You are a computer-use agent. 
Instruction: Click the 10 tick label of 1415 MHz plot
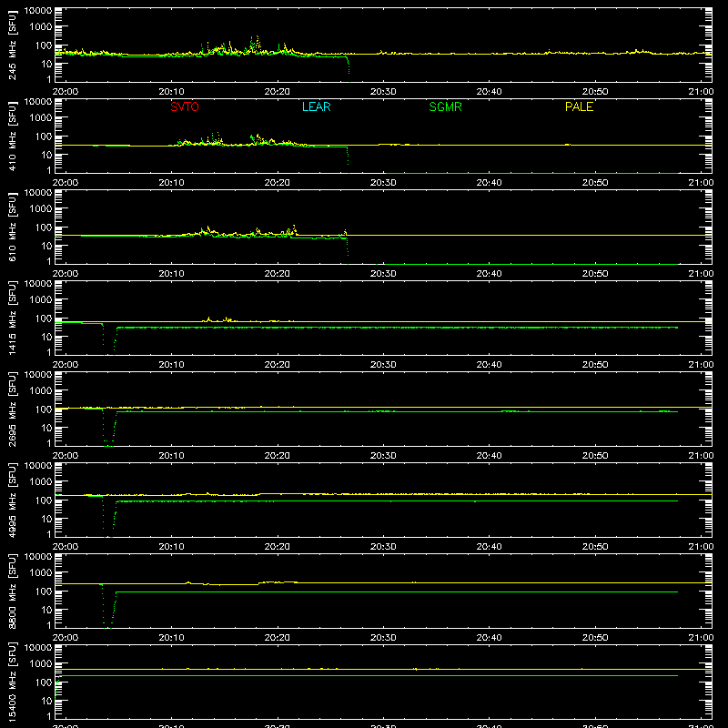46,337
